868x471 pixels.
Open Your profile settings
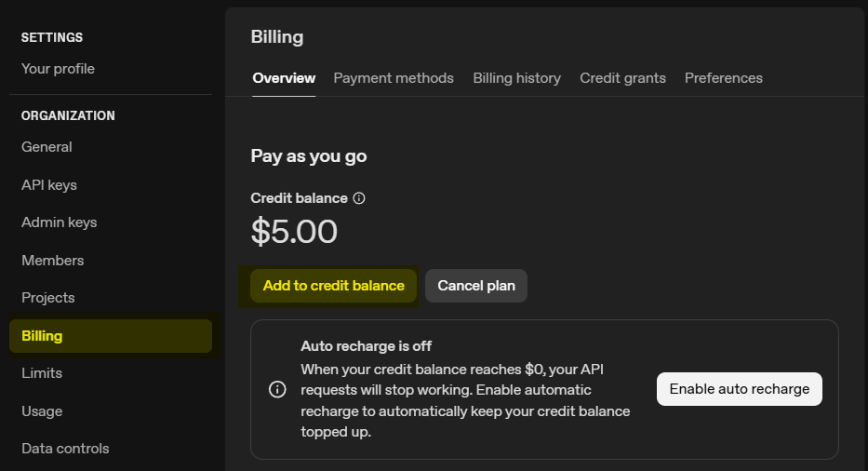coord(58,69)
